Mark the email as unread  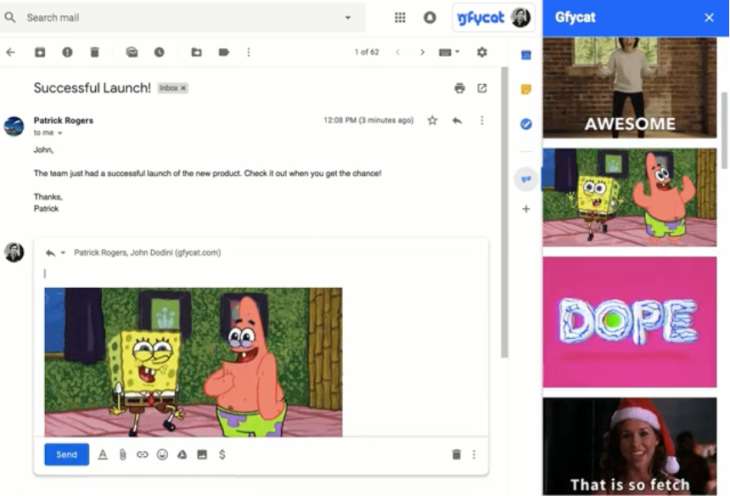point(132,52)
